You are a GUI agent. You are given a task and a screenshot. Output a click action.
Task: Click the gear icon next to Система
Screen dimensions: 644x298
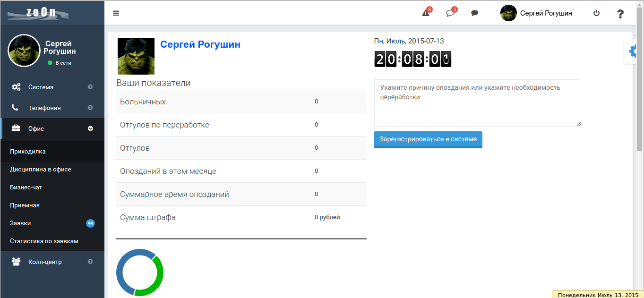15,87
